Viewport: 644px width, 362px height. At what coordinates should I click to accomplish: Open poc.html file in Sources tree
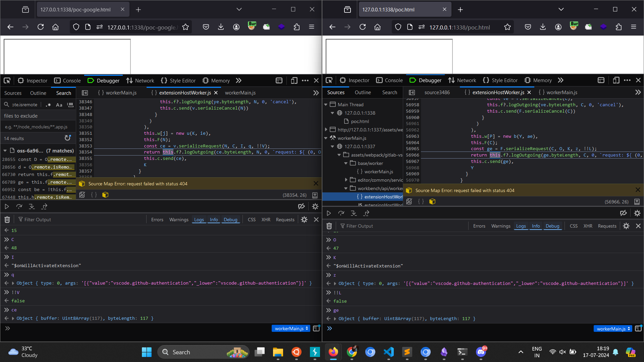[x=360, y=121]
